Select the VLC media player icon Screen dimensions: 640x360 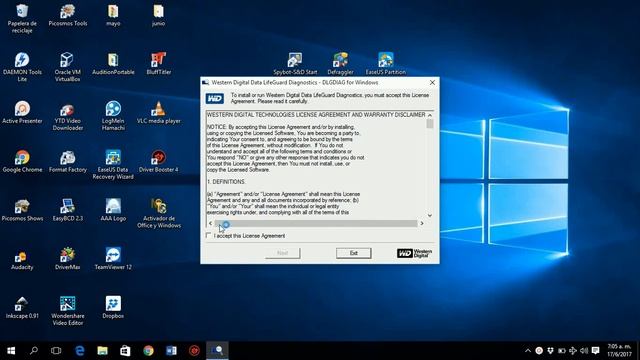coord(158,113)
